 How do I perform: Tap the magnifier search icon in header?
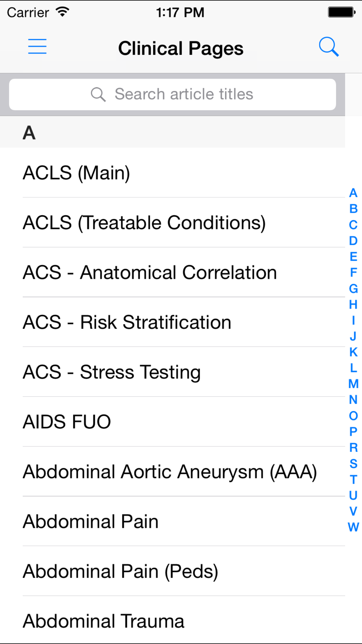[x=329, y=47]
